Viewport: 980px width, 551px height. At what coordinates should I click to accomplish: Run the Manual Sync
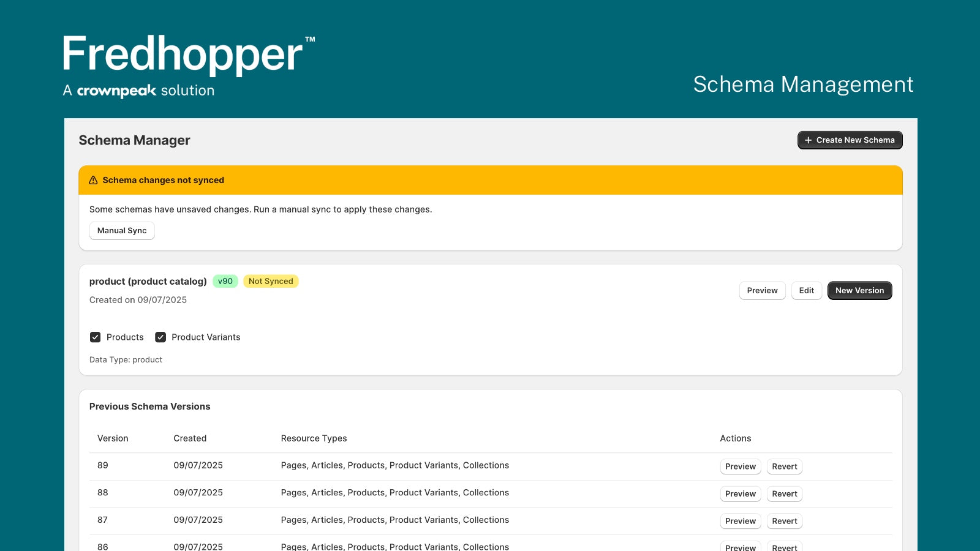point(122,231)
